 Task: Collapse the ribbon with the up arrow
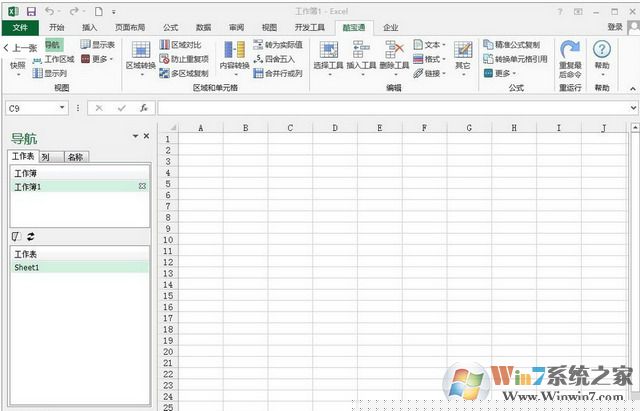632,88
